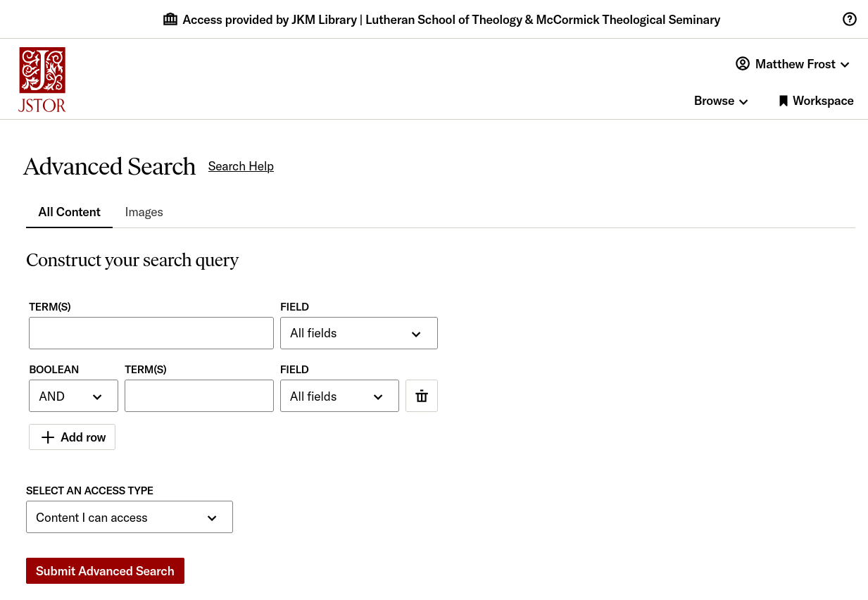Click the first search terms input field
868x600 pixels.
(x=151, y=332)
